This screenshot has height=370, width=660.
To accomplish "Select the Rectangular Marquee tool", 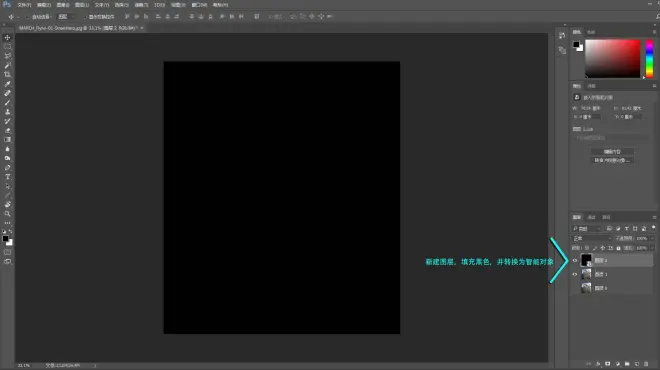I will click(8, 47).
